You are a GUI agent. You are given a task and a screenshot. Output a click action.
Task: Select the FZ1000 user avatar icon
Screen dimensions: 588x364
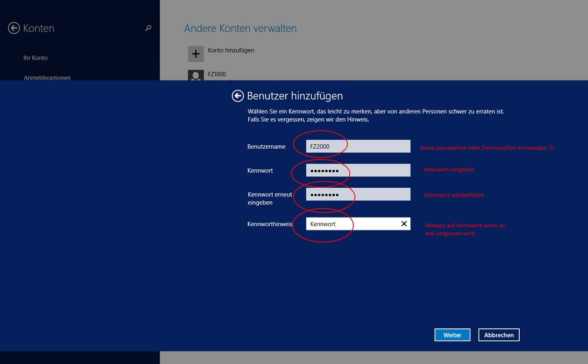pos(196,75)
